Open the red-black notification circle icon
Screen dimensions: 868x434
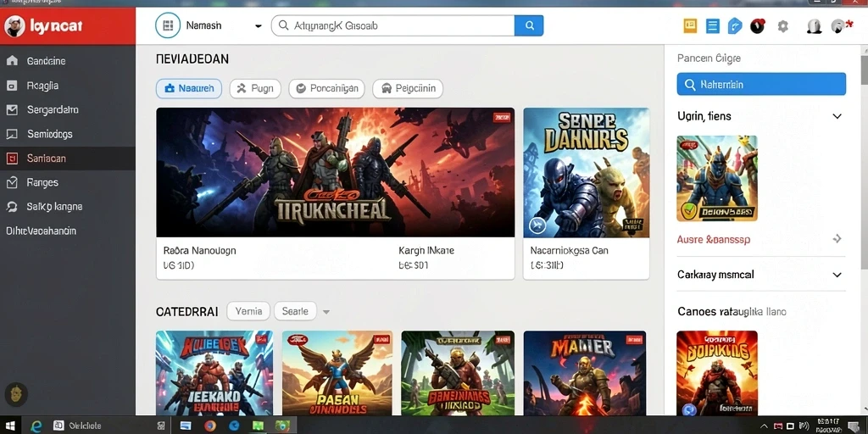757,25
